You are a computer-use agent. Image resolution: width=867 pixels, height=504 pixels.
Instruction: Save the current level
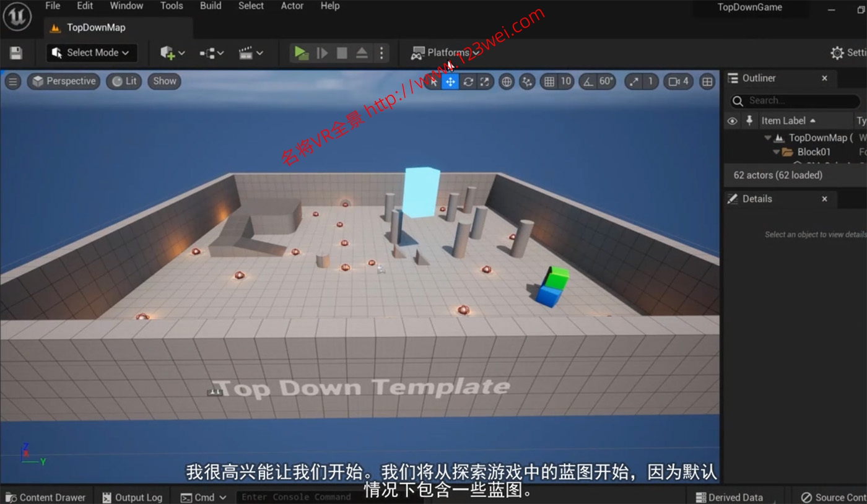click(15, 53)
